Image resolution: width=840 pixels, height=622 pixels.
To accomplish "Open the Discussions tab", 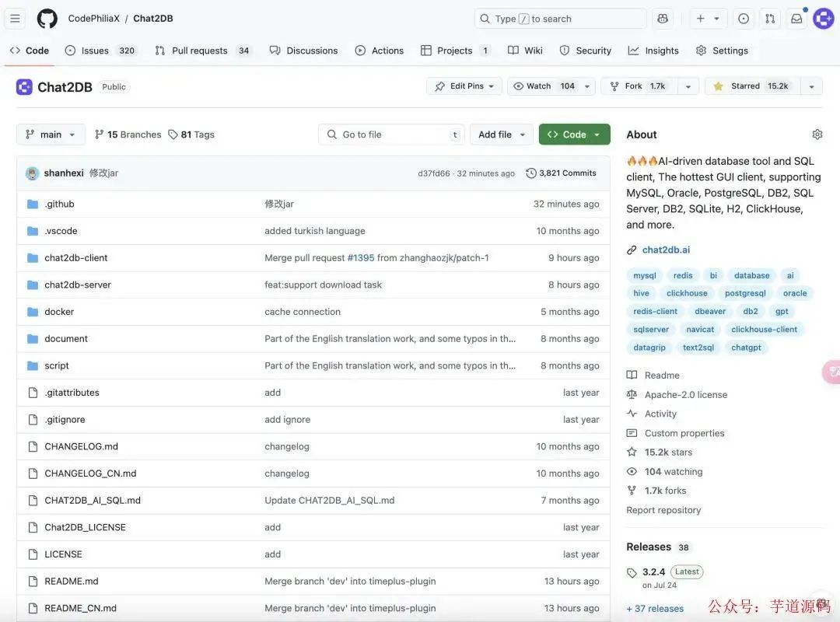I will coord(304,51).
